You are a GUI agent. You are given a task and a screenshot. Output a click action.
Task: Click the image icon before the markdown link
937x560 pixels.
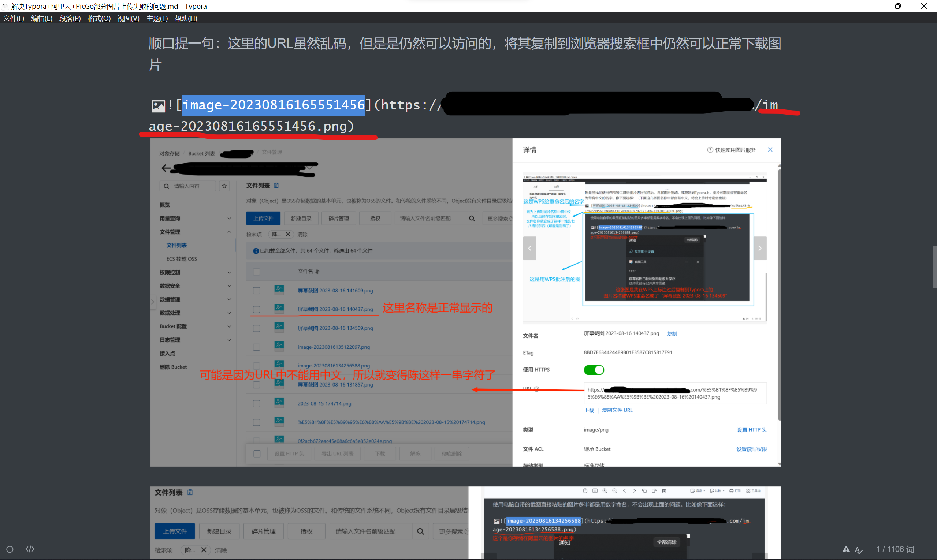coord(158,106)
